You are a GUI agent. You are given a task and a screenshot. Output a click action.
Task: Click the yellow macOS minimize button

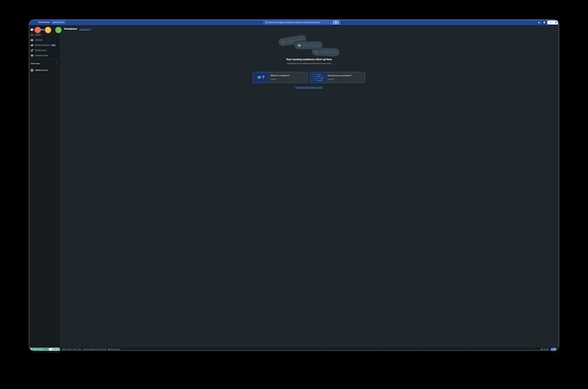coord(48,29)
